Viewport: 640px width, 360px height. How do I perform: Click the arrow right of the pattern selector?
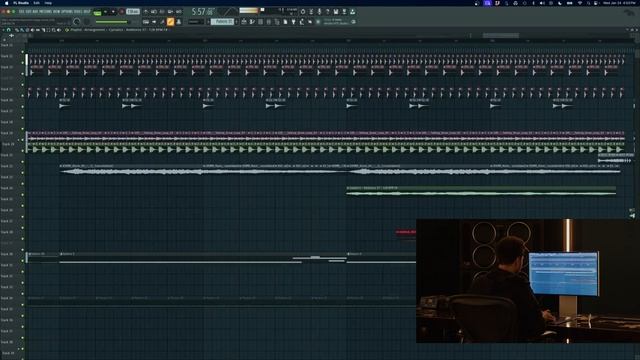click(237, 22)
